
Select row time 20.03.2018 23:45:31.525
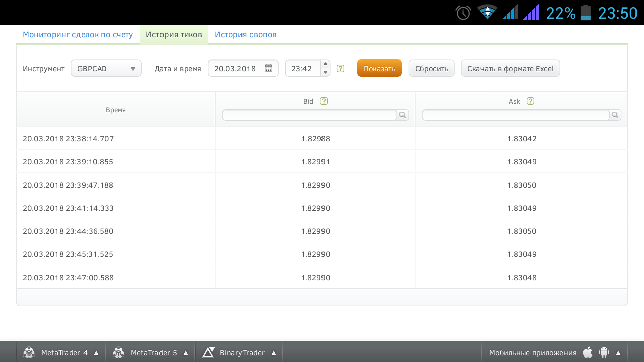(68, 254)
